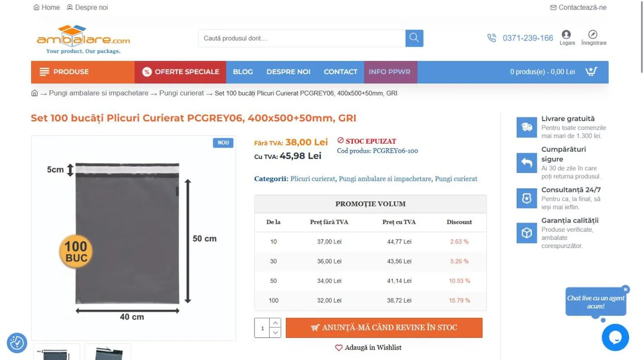Open Pungi ambalare si impachetare breadcrumb
The image size is (644, 360).
pyautogui.click(x=98, y=93)
